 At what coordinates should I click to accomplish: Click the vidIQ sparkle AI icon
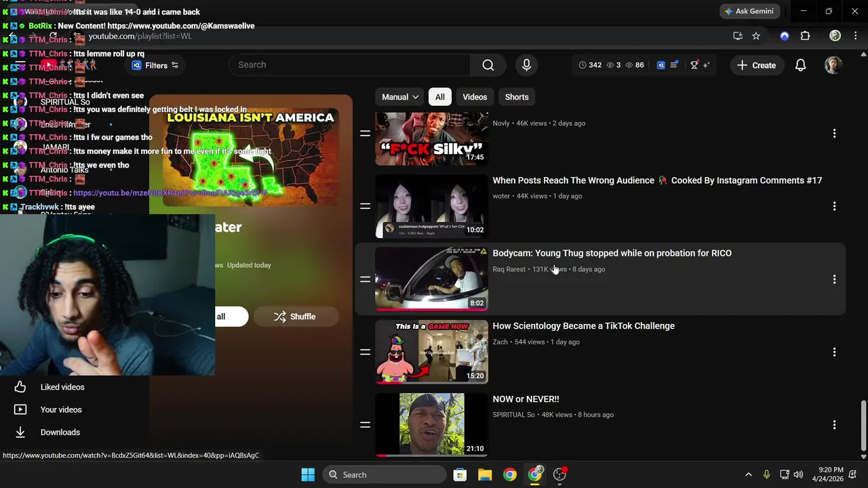[x=706, y=65]
